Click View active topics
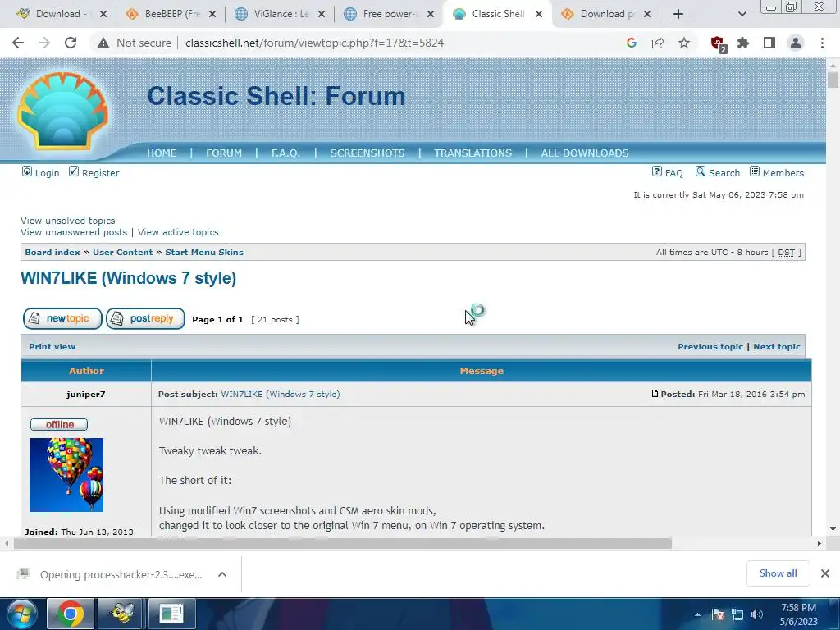The height and width of the screenshot is (630, 840). coord(178,232)
